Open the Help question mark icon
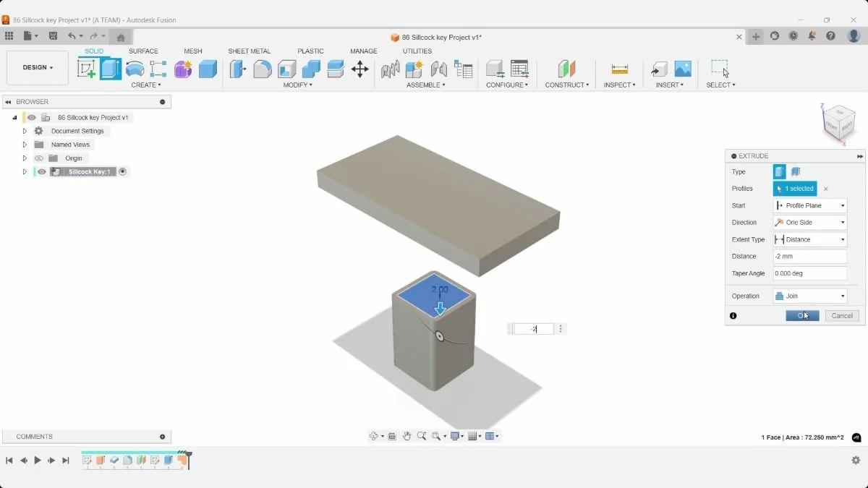 831,36
